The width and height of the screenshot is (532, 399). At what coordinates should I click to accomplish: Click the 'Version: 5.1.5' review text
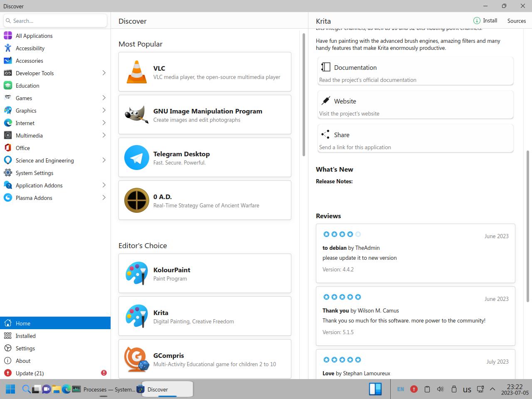[338, 332]
